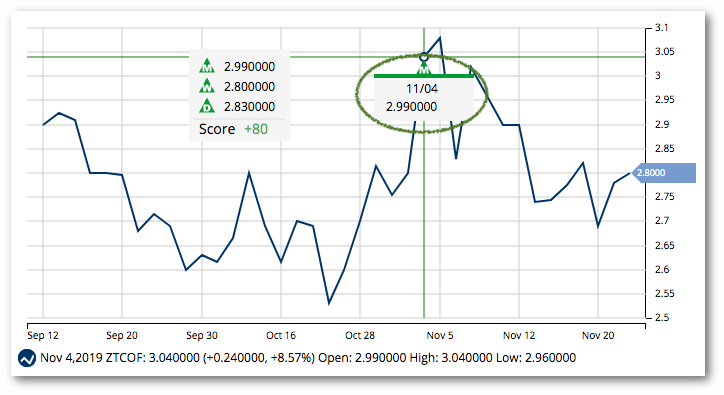Click the 2.990000 value under 11/04

point(411,107)
